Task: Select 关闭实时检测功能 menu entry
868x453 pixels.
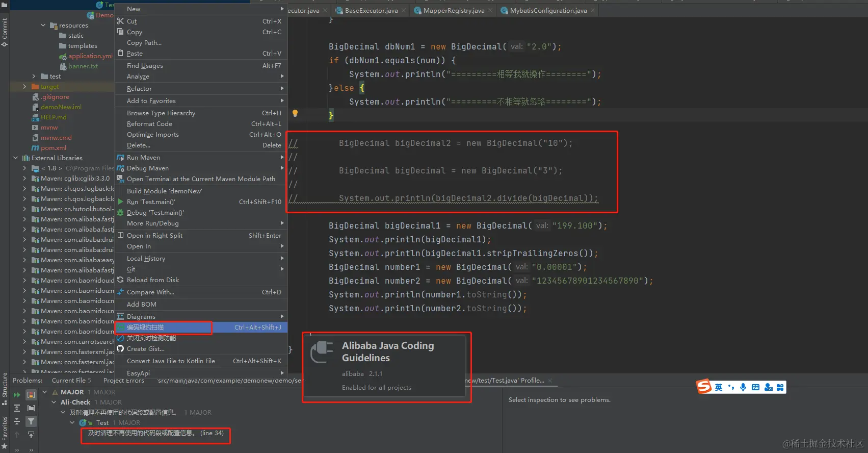Action: pyautogui.click(x=201, y=338)
